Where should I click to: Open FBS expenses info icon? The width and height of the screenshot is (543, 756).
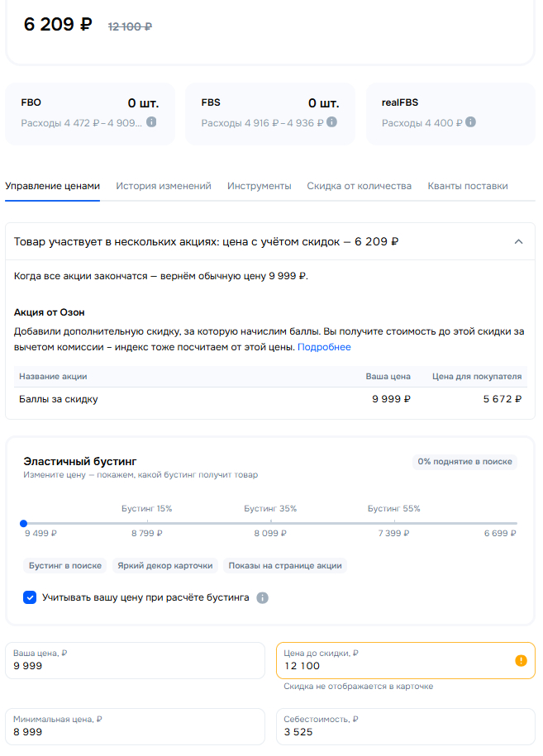coord(331,122)
